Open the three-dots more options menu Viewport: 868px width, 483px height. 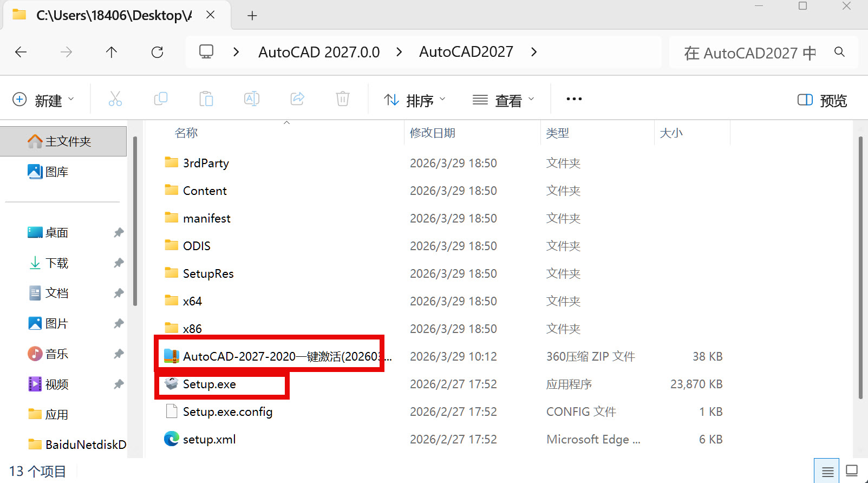(574, 99)
